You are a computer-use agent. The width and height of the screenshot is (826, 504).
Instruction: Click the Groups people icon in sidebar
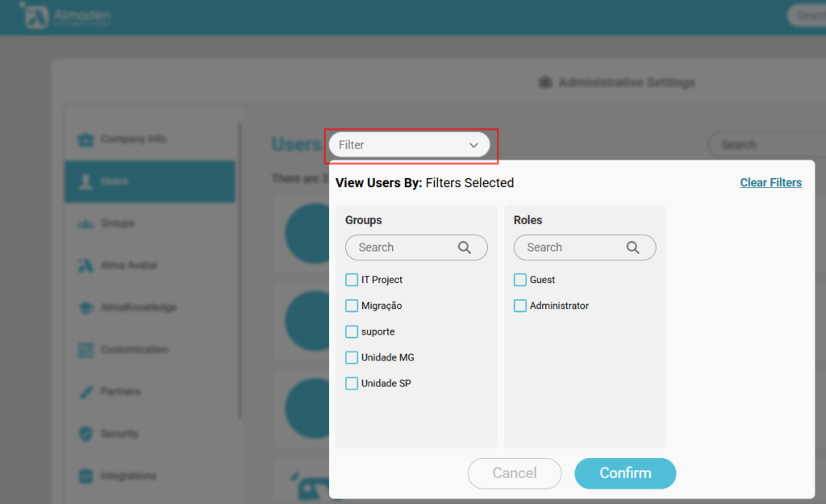86,223
